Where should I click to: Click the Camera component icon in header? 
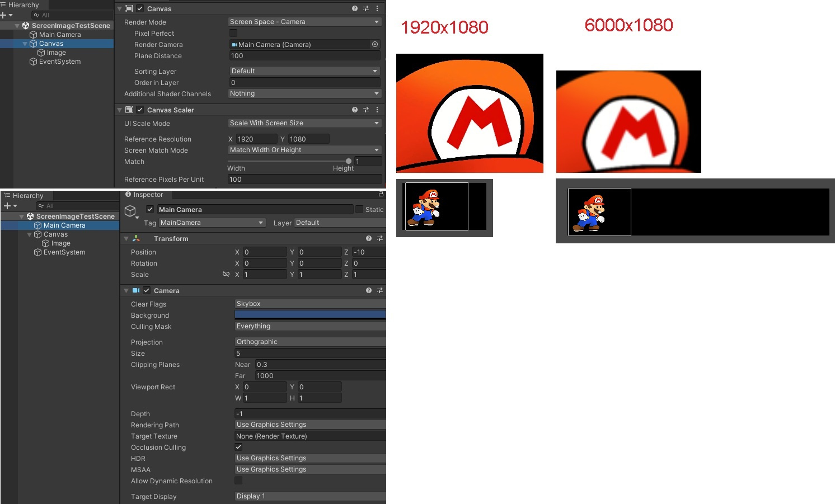tap(135, 290)
